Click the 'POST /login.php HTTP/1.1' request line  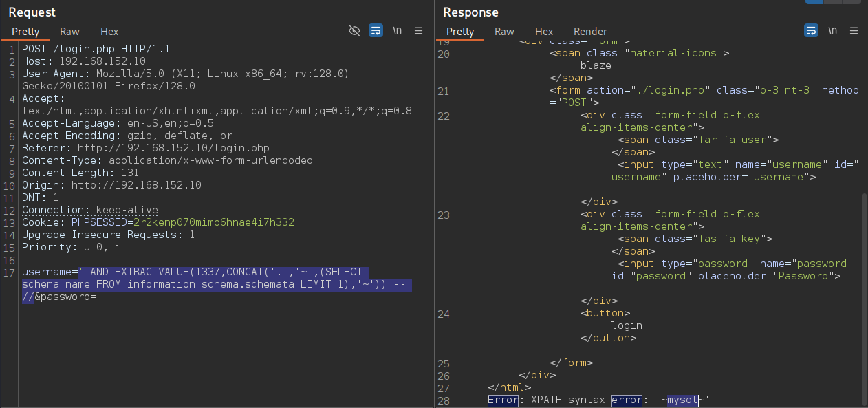[96, 50]
